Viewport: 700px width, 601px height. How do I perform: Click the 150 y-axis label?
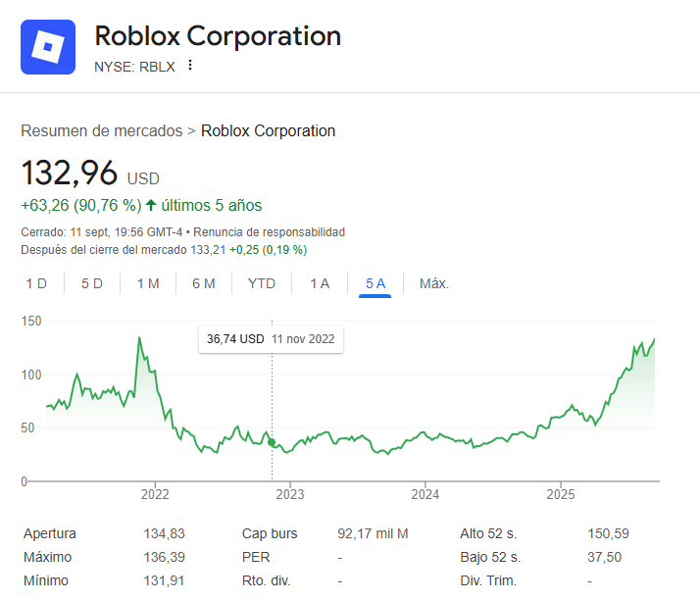click(31, 321)
